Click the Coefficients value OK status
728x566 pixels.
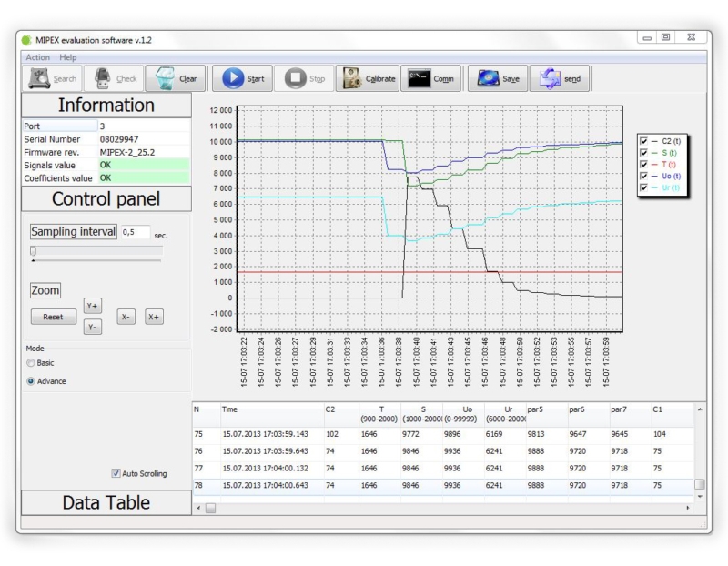(144, 177)
